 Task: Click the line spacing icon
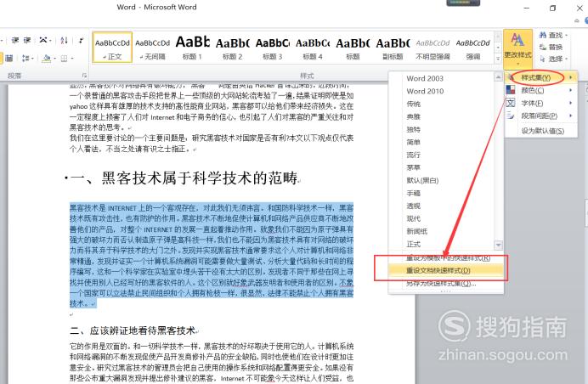25,58
